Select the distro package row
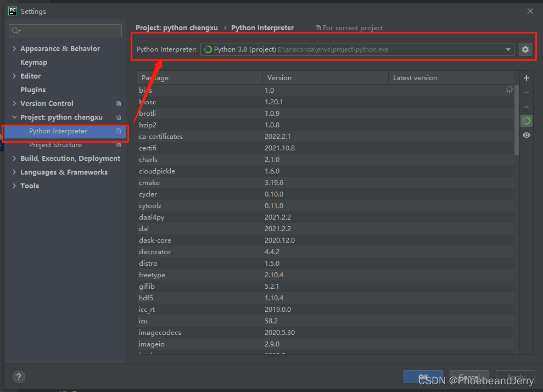 (x=326, y=263)
